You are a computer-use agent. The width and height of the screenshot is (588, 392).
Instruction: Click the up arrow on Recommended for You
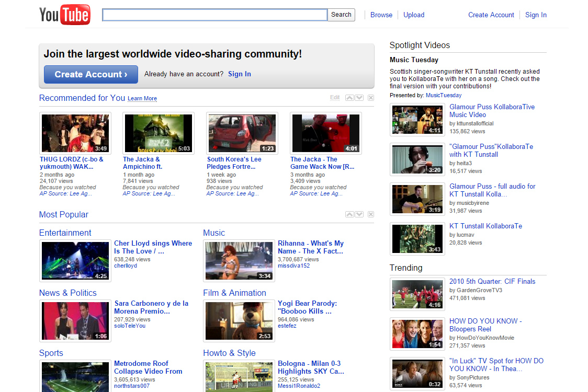[349, 97]
